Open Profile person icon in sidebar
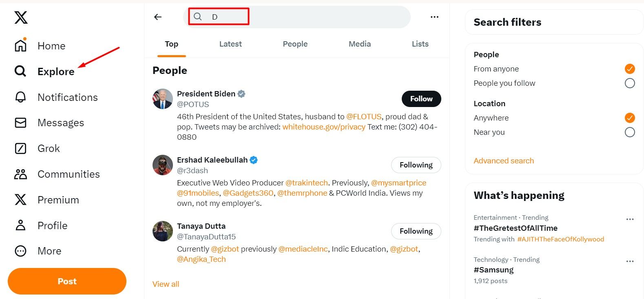The height and width of the screenshot is (299, 644). pyautogui.click(x=20, y=225)
